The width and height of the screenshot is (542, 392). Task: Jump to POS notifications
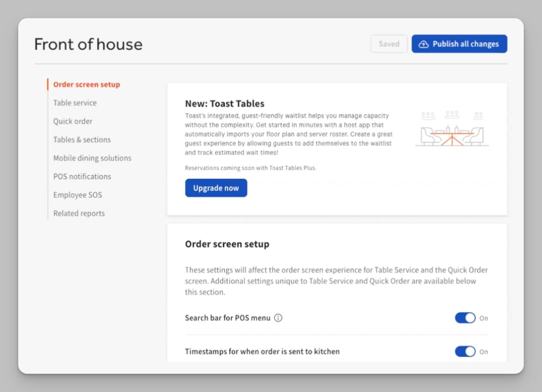pos(82,177)
